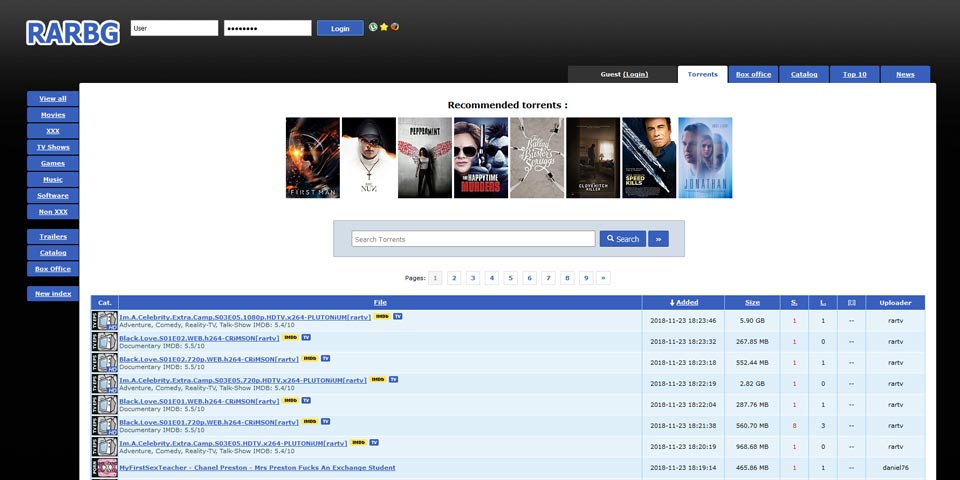Click the yellow star bookmark icon
The width and height of the screenshot is (960, 480).
pos(383,27)
